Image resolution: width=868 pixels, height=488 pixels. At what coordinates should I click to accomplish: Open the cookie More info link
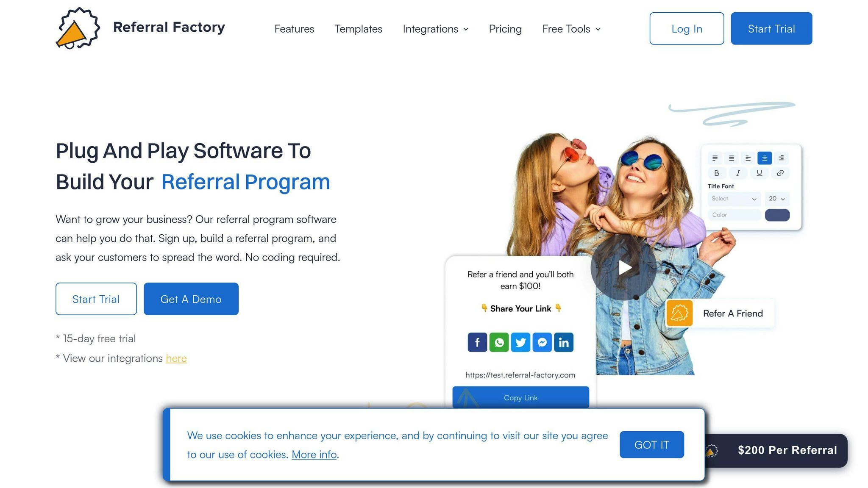tap(314, 455)
